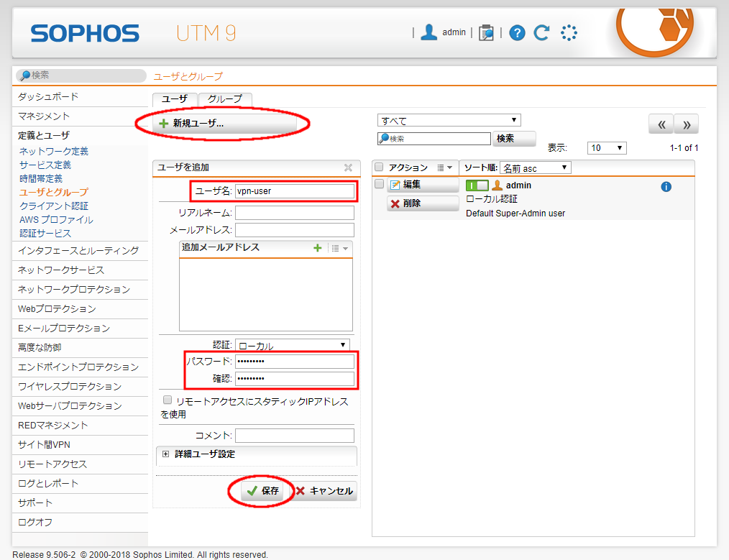
Task: Open the ソート順 名前 asc dropdown
Action: (535, 167)
